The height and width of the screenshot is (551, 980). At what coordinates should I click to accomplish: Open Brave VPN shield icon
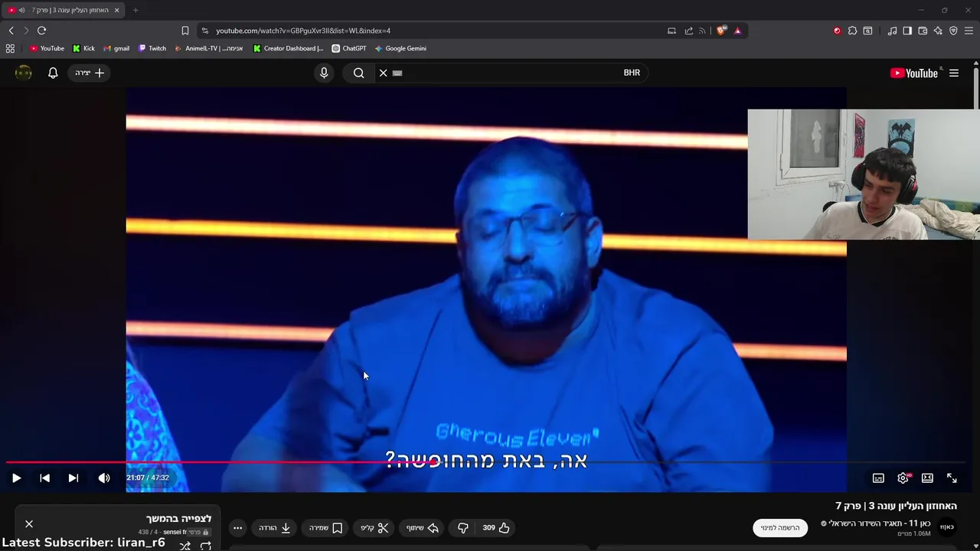(x=953, y=31)
